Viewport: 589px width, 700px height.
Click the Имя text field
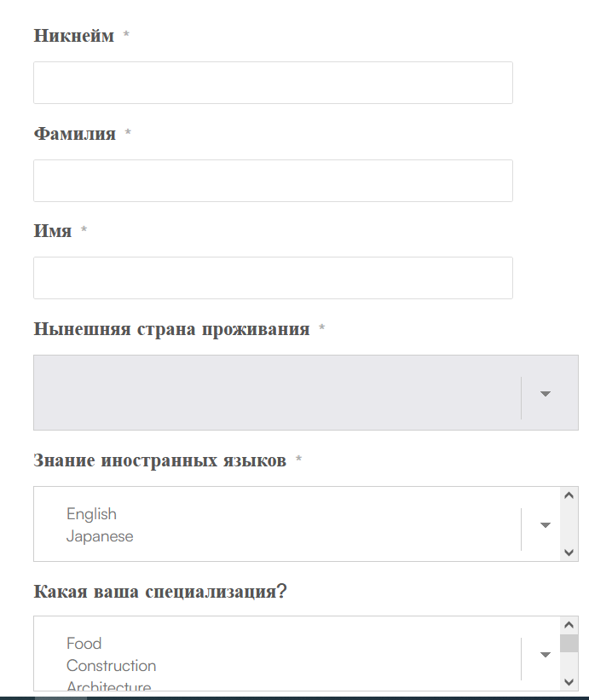pos(273,278)
